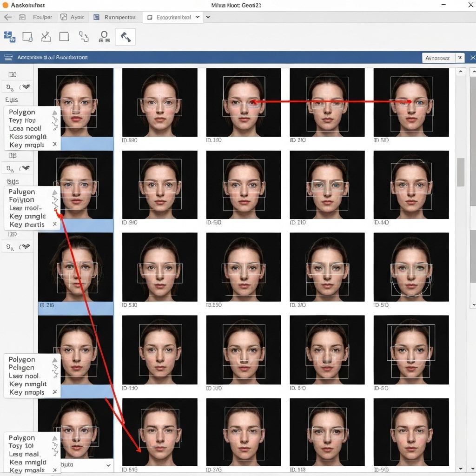This screenshot has width=476, height=476.
Task: Select Key mrgpls in the first annotation menu
Action: click(26, 145)
